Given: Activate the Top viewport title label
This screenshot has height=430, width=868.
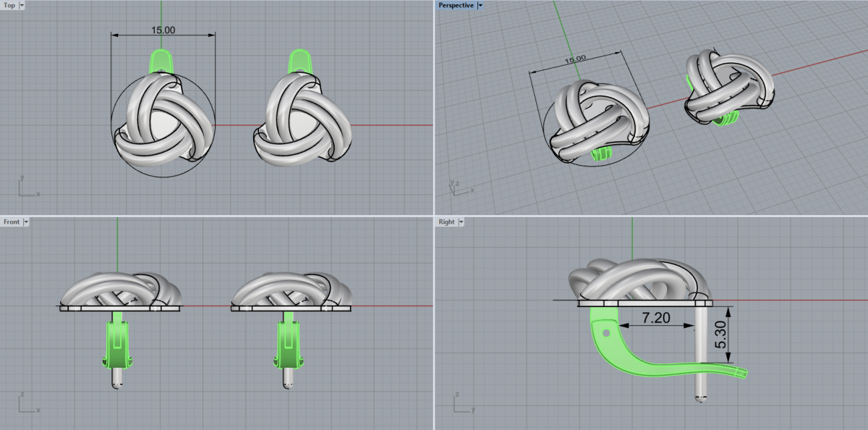Looking at the screenshot, I should click(x=9, y=5).
